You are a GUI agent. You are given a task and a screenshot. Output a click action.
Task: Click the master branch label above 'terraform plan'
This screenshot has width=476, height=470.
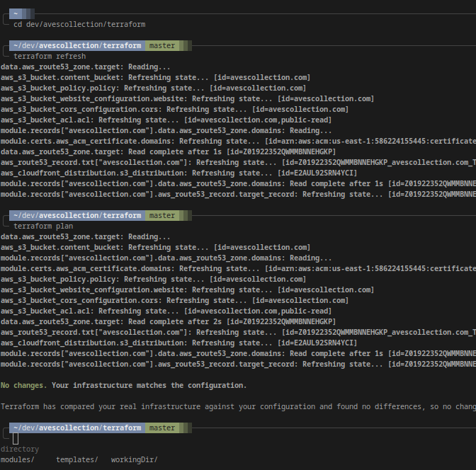[162, 215]
